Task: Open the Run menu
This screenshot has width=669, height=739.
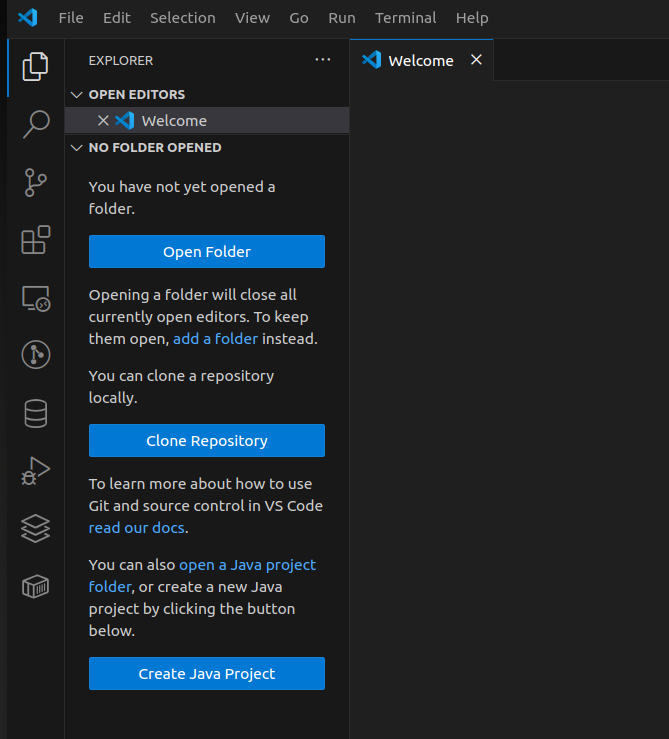Action: tap(341, 18)
